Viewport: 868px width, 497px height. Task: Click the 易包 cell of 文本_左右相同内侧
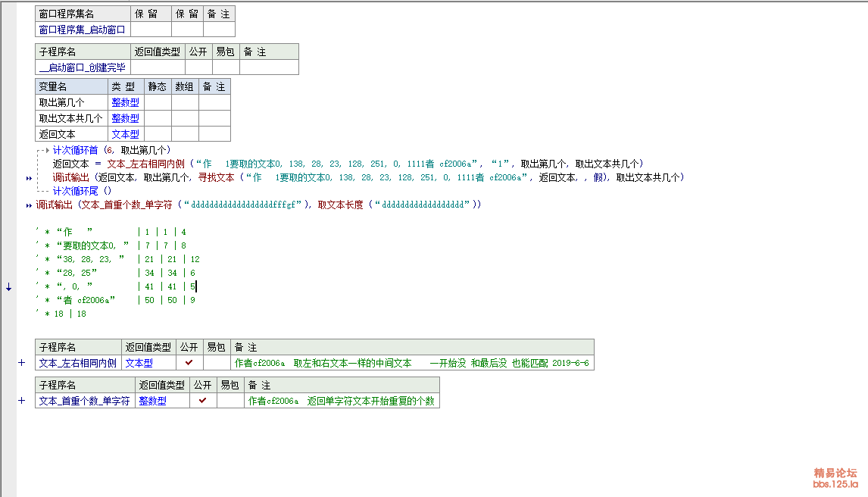pyautogui.click(x=216, y=363)
